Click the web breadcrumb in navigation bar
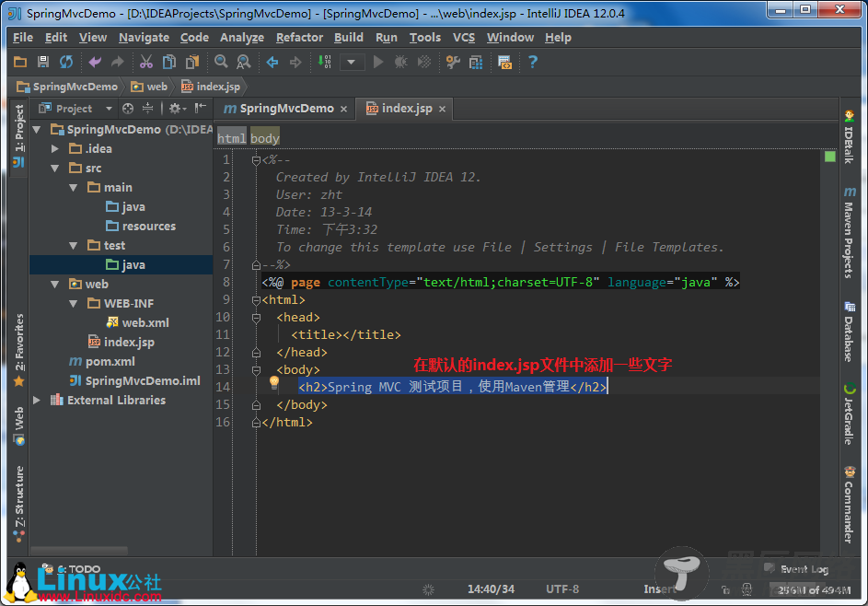Image resolution: width=868 pixels, height=606 pixels. click(x=149, y=87)
